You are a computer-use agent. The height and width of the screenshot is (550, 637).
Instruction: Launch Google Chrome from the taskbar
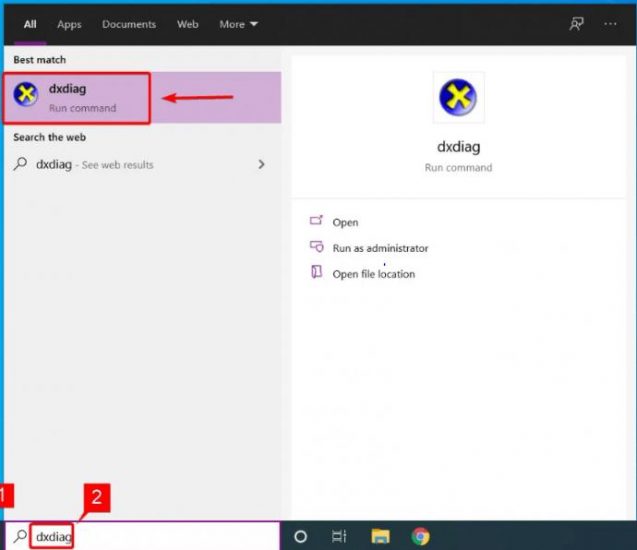click(x=420, y=537)
